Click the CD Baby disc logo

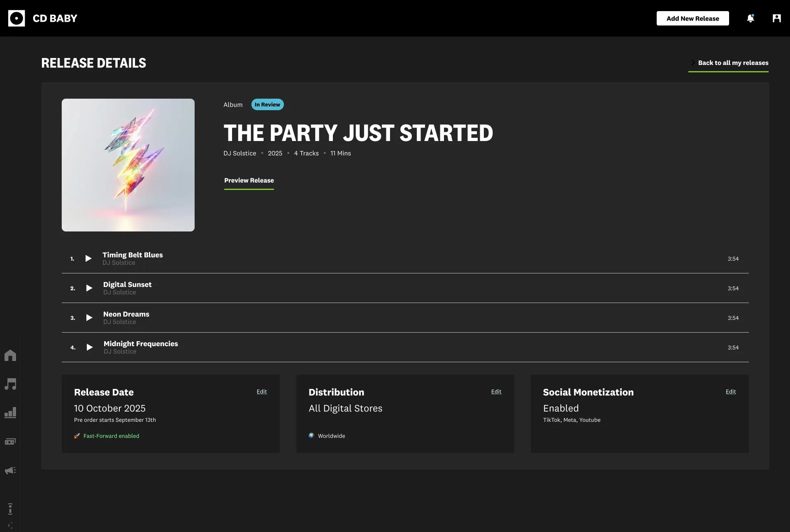click(x=16, y=18)
